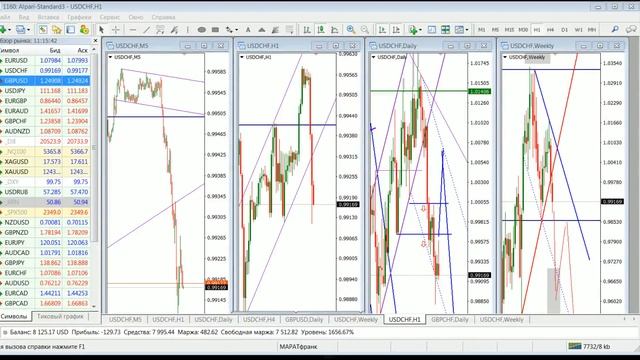The image size is (640, 360).
Task: Open the chart templates icon
Action: tap(459, 29)
